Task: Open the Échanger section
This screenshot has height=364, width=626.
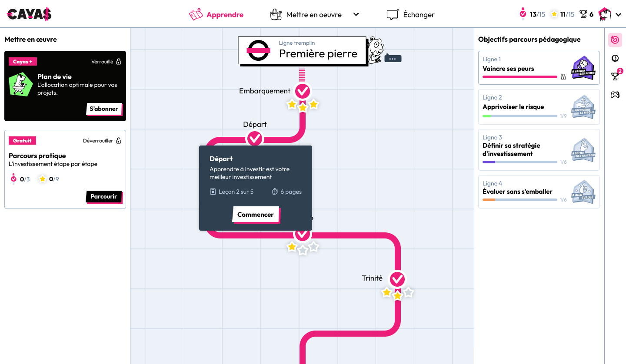Action: 410,14
